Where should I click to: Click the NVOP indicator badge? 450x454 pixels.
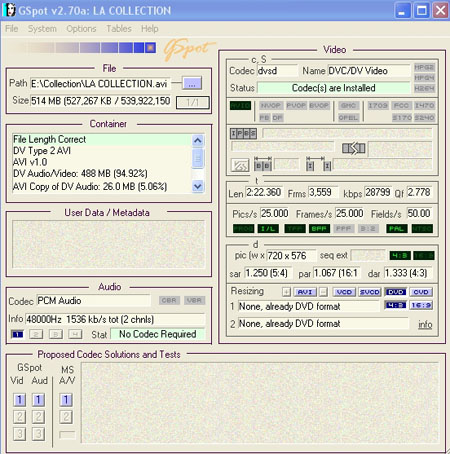tap(270, 106)
